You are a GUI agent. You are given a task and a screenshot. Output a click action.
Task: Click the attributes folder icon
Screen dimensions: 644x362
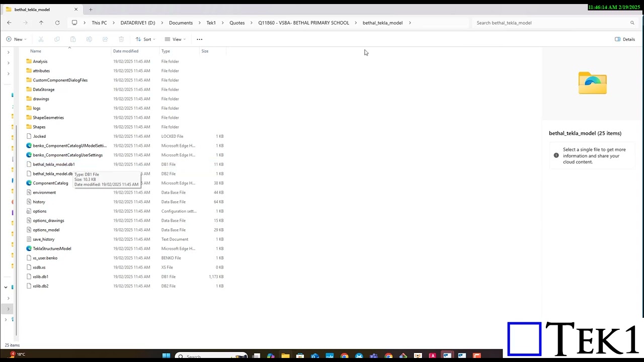click(x=29, y=71)
